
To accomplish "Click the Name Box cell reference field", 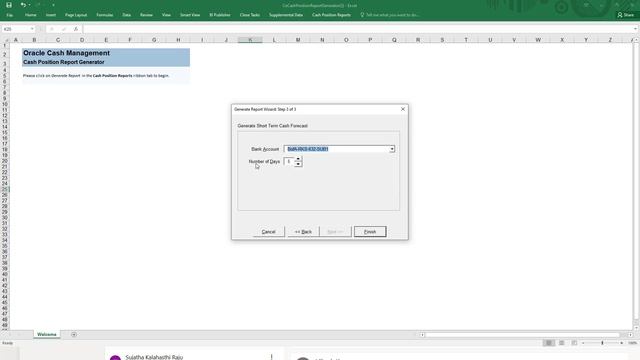I will click(16, 29).
